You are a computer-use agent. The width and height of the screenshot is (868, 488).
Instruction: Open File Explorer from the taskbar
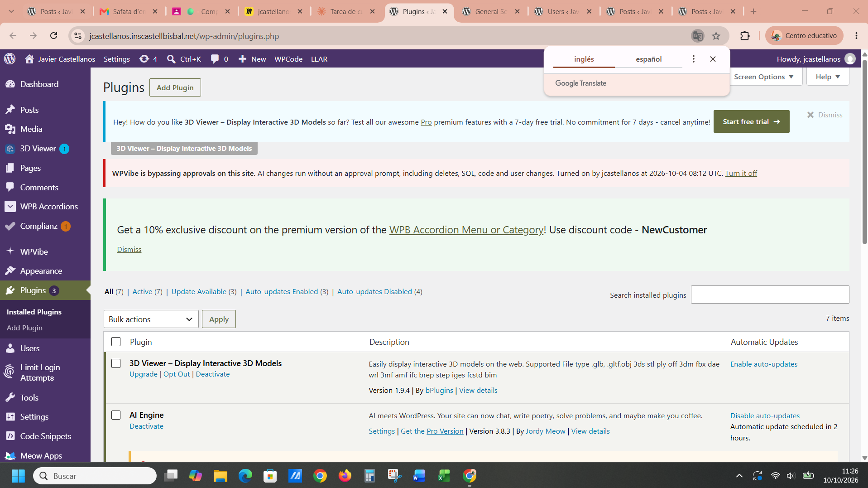pyautogui.click(x=221, y=476)
